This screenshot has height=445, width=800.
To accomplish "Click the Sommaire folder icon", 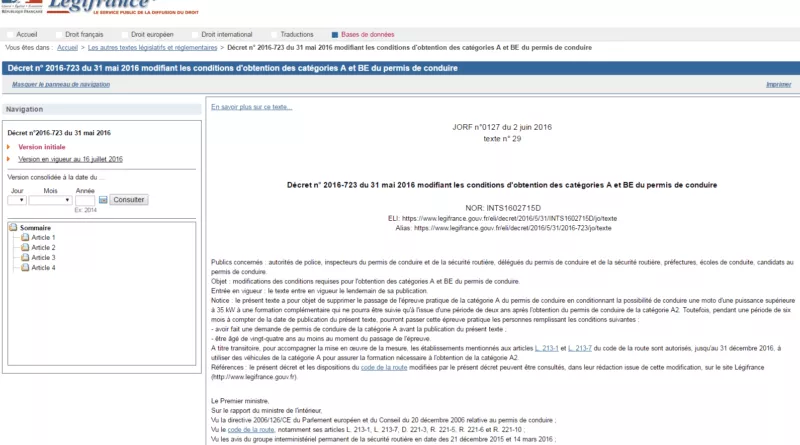I will pyautogui.click(x=14, y=227).
